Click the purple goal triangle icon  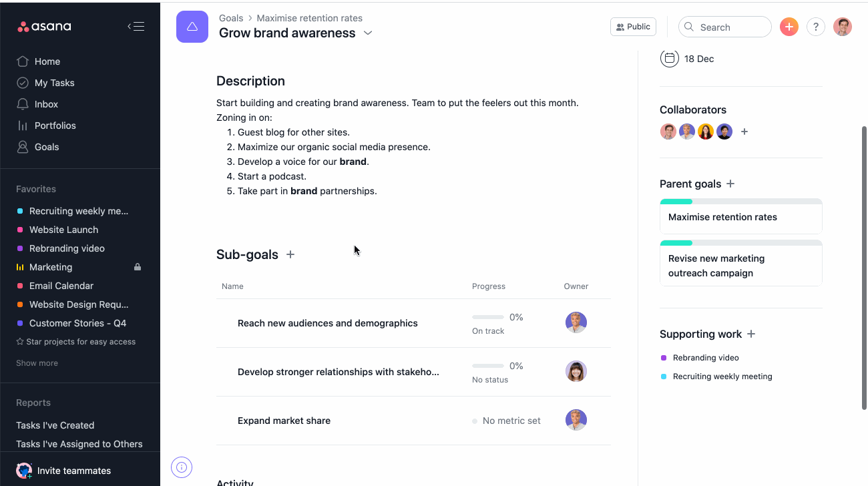(x=192, y=27)
